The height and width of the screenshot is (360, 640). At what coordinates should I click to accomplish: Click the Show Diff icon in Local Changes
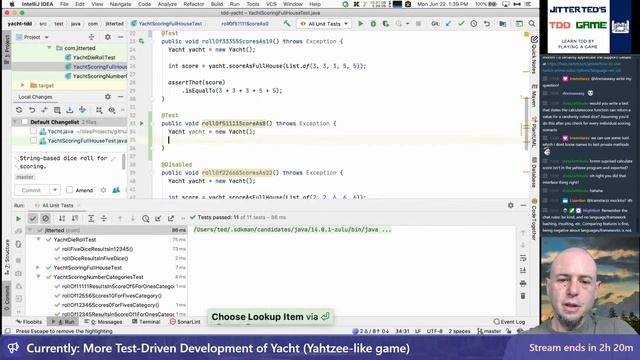click(x=44, y=110)
